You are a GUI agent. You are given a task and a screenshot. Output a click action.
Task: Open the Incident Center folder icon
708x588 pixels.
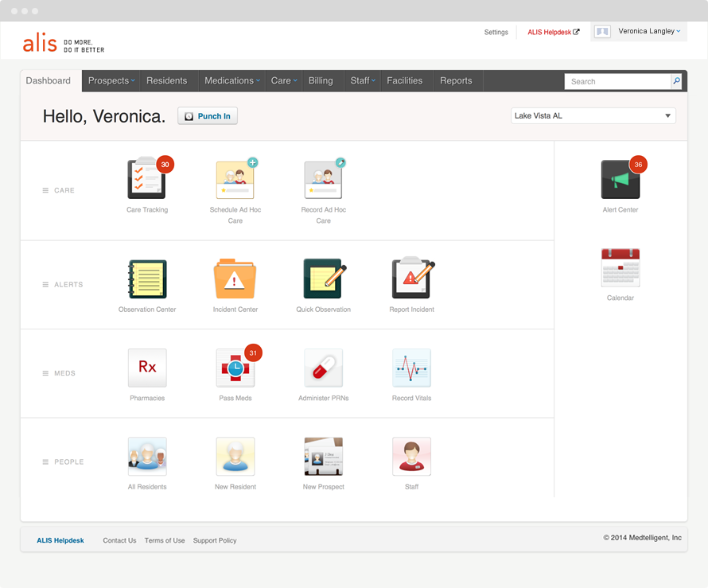(235, 278)
